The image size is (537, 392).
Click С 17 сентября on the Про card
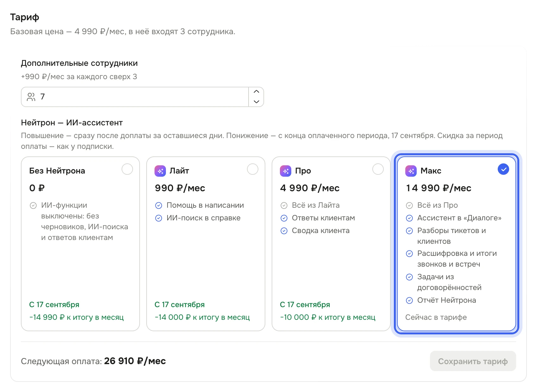[x=305, y=305]
